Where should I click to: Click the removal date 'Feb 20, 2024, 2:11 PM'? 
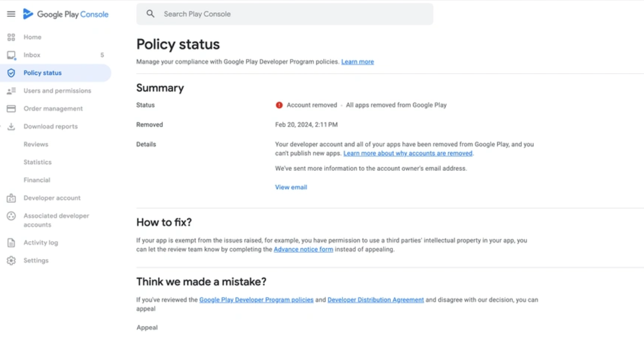tap(306, 125)
